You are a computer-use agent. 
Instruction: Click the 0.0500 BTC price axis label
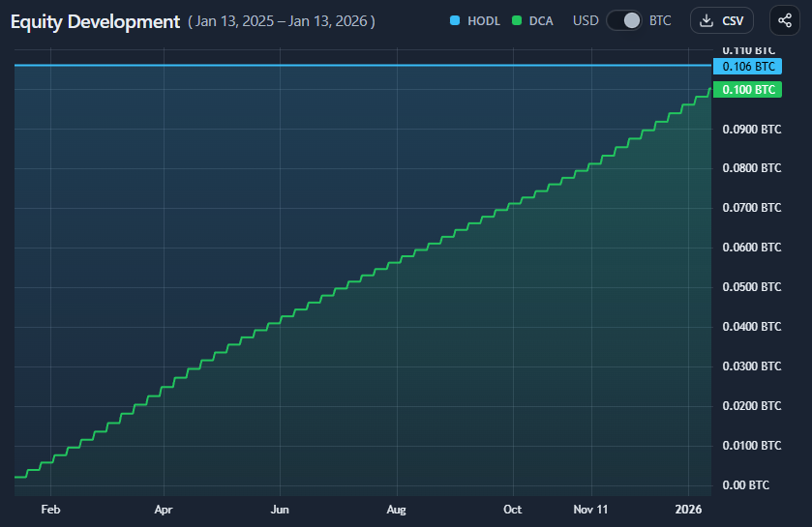click(751, 287)
